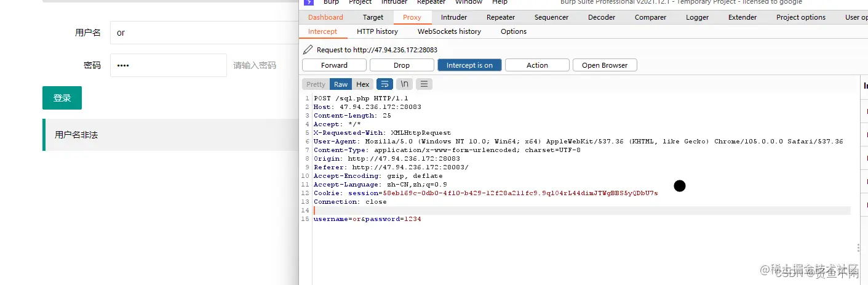868x285 pixels.
Task: Click the Content-Length: 25 header line
Action: [x=352, y=116]
